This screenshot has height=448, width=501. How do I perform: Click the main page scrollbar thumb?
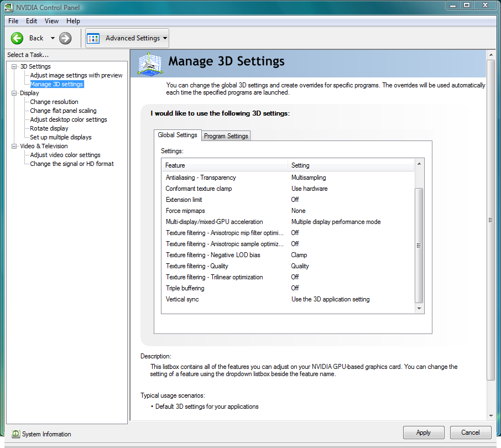tap(490, 220)
